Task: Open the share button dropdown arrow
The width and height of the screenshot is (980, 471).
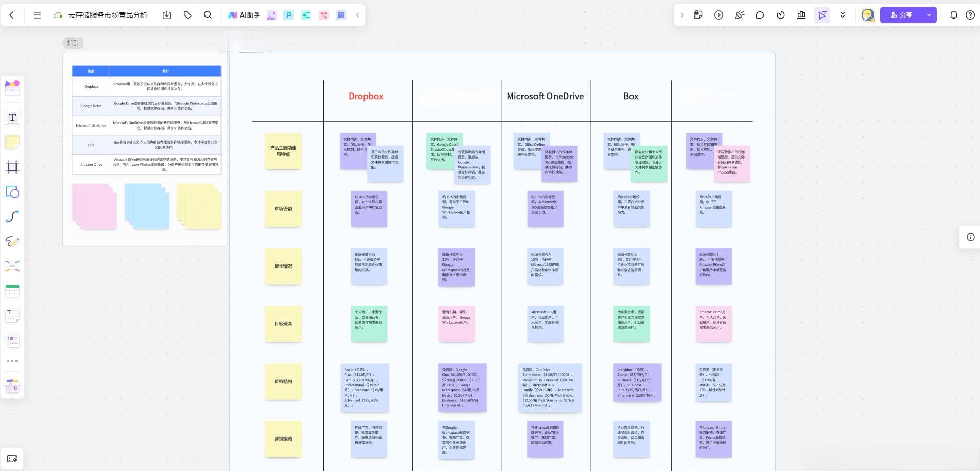Action: tap(929, 15)
